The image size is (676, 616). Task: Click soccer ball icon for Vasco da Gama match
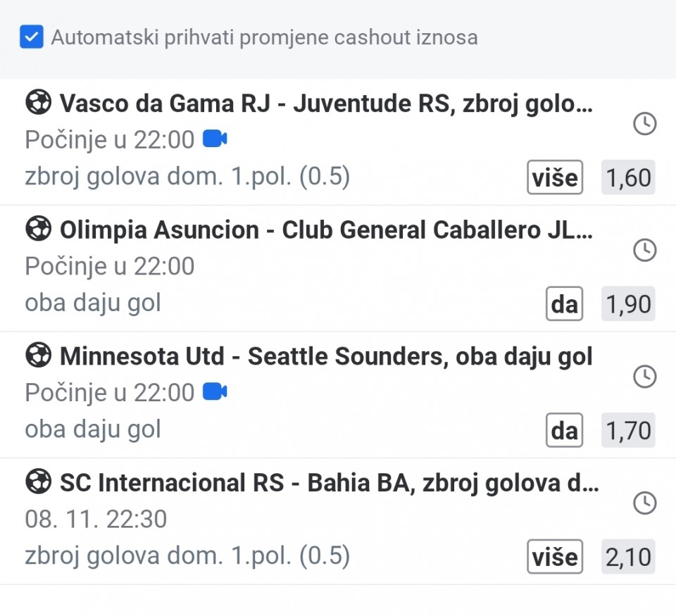click(x=38, y=103)
